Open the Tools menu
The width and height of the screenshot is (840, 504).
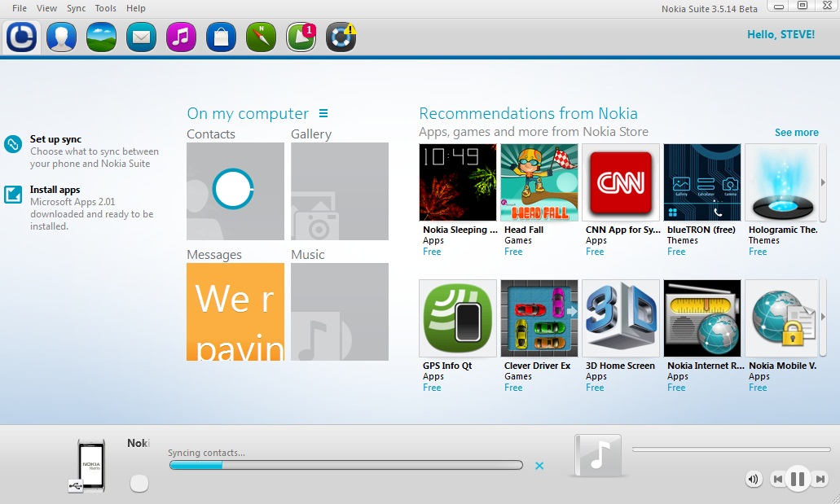(106, 8)
